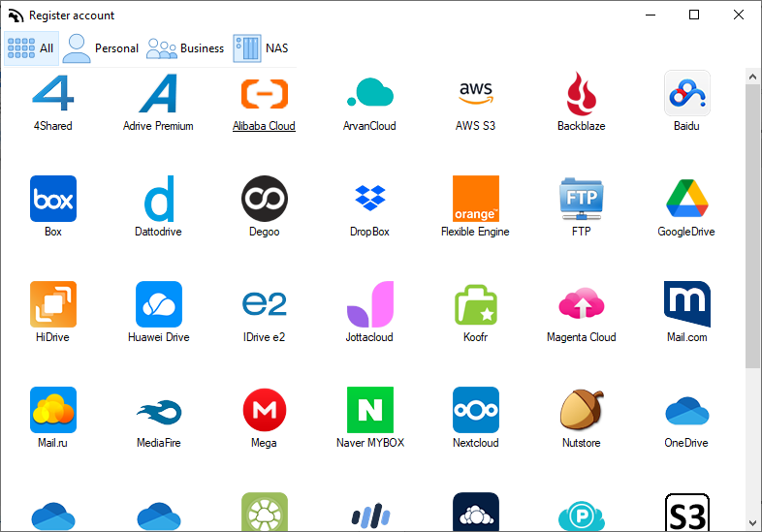Choose the Baidu cloud icon
The image size is (762, 532).
tap(686, 93)
